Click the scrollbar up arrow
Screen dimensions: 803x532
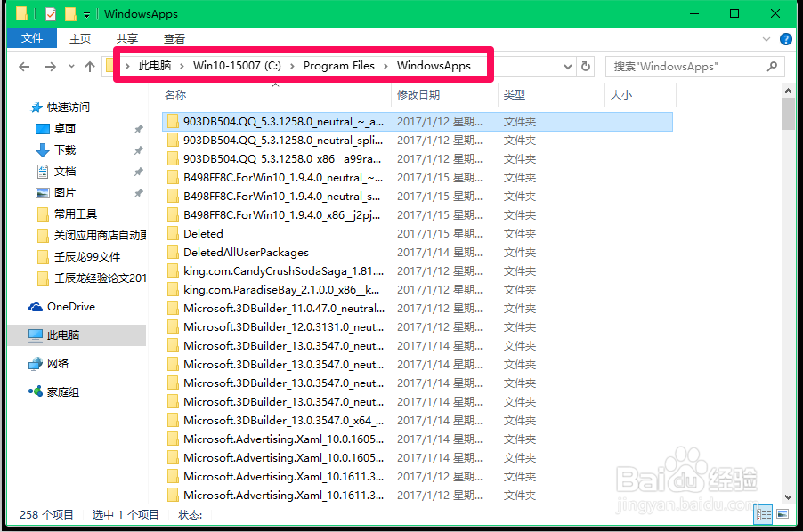click(x=788, y=91)
